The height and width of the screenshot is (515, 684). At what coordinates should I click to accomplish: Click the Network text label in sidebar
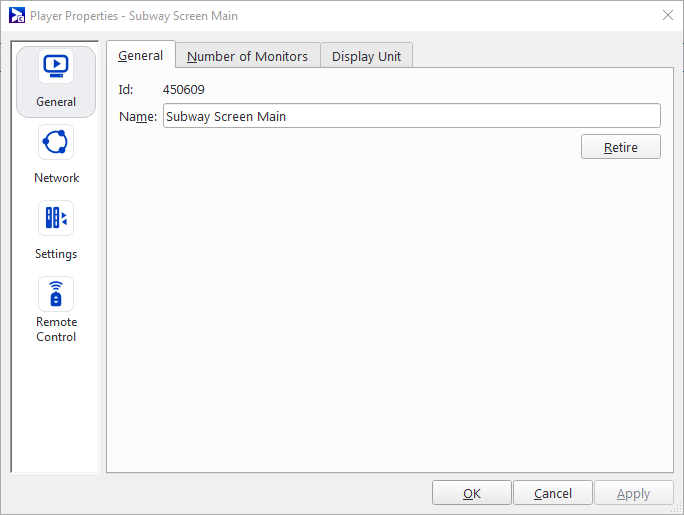pyautogui.click(x=56, y=178)
